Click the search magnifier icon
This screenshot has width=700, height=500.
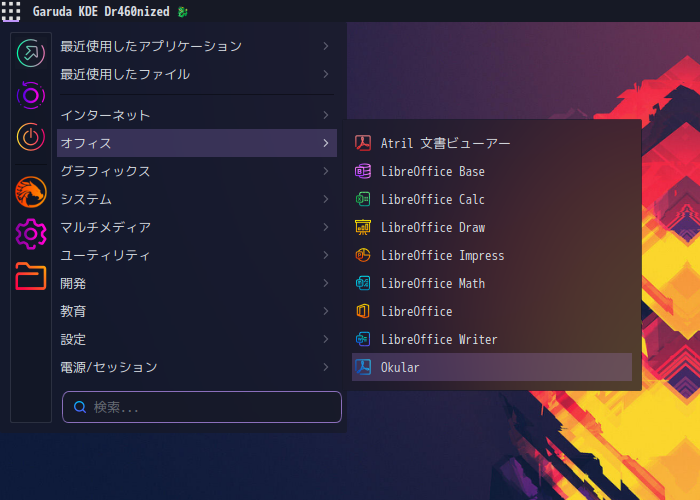point(80,407)
